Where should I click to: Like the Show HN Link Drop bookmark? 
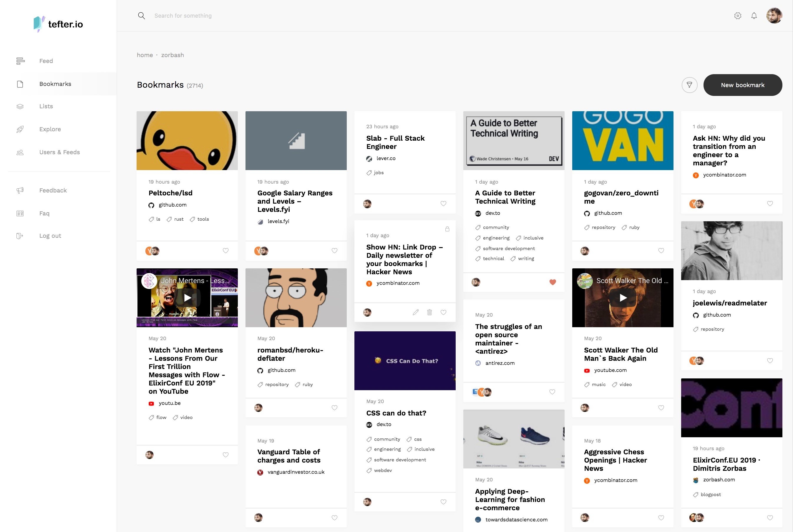pos(444,312)
